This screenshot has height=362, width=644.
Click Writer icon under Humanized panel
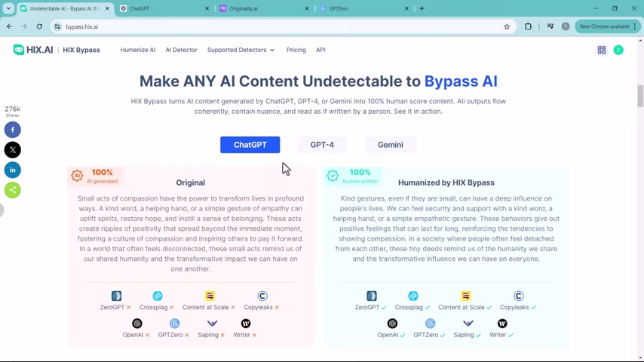pyautogui.click(x=502, y=324)
